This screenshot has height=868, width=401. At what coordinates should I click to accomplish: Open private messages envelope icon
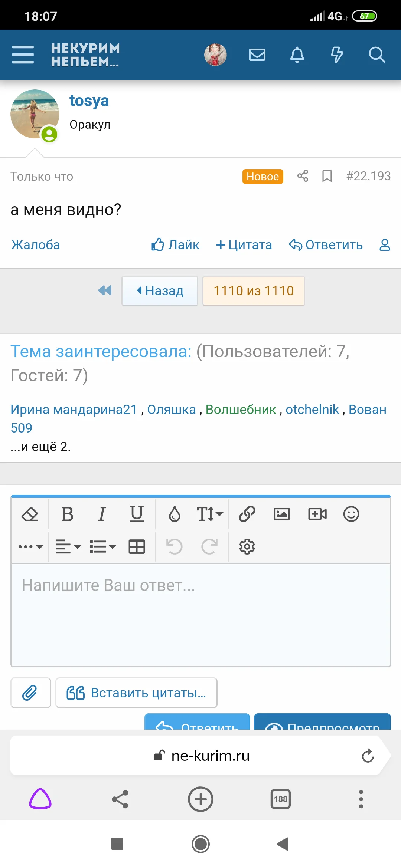point(257,55)
